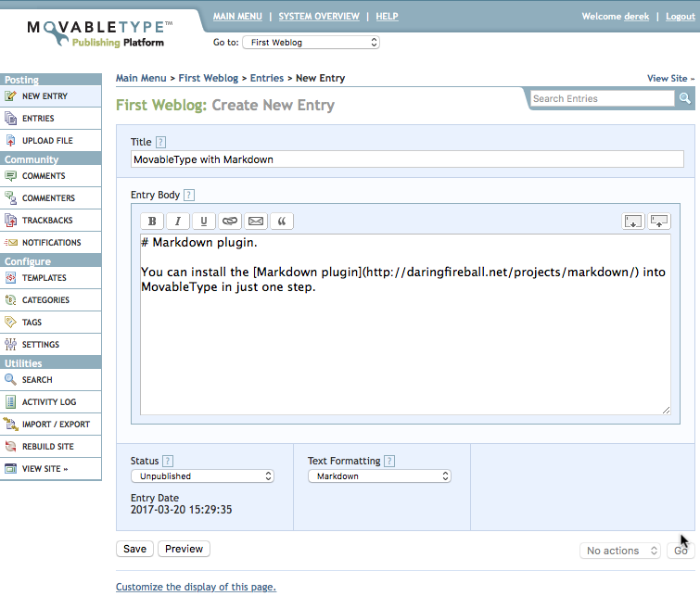The height and width of the screenshot is (596, 700).
Task: Click the MovableType logo
Action: pos(99,33)
